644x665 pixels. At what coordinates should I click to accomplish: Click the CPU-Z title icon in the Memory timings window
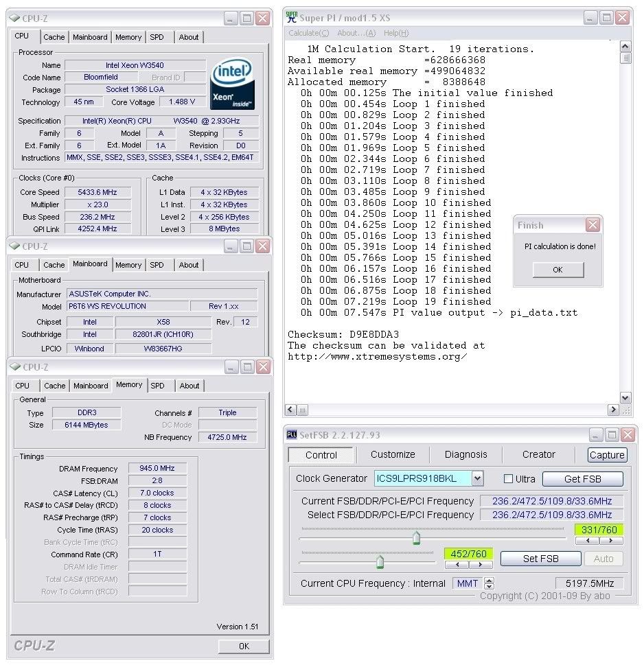click(x=15, y=366)
